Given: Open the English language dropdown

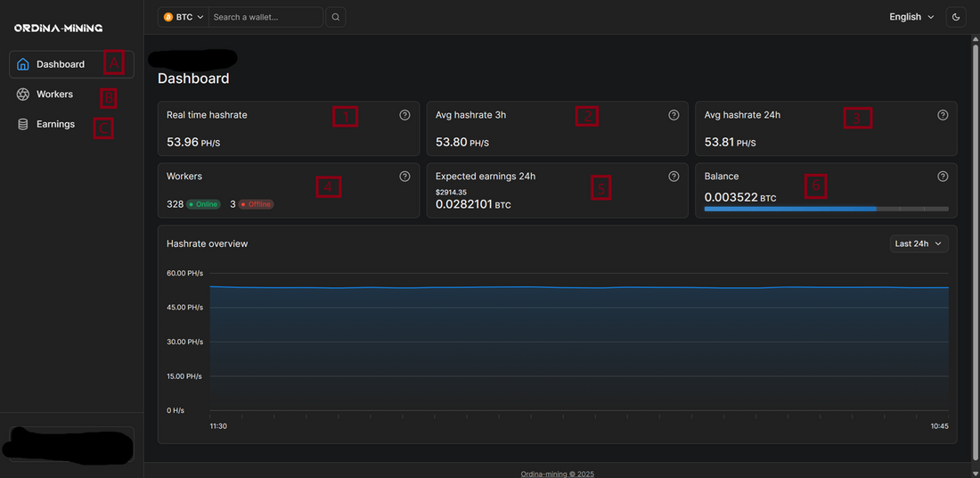Looking at the screenshot, I should click(x=912, y=17).
